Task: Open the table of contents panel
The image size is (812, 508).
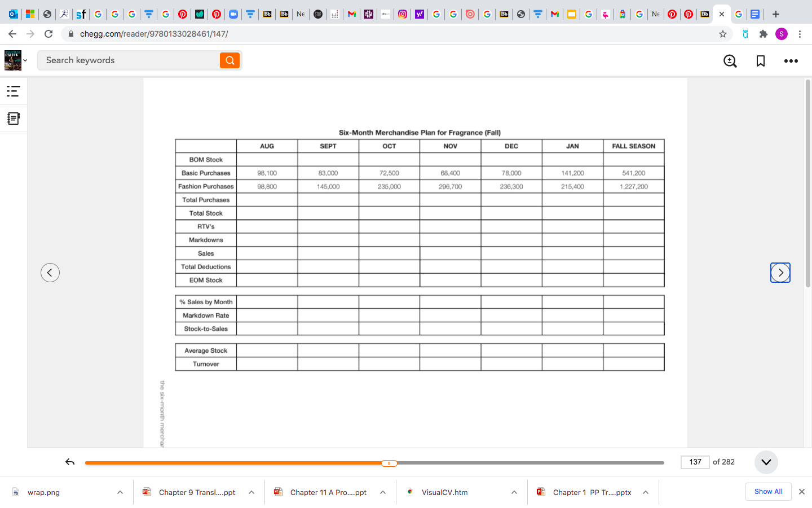Action: (x=13, y=91)
